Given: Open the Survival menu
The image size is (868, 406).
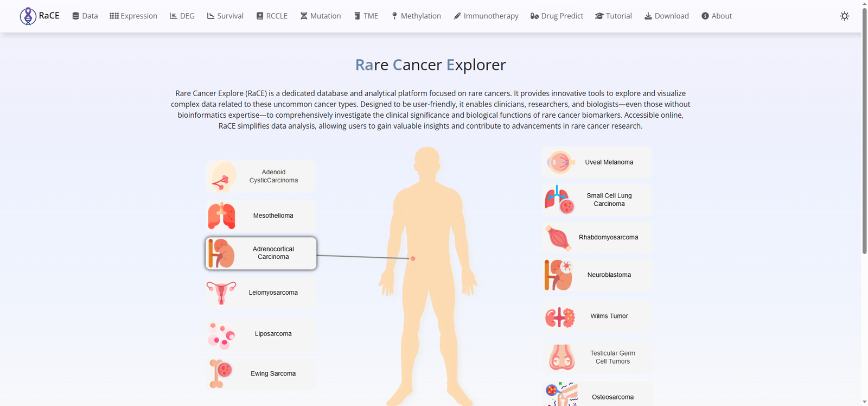Looking at the screenshot, I should point(225,16).
